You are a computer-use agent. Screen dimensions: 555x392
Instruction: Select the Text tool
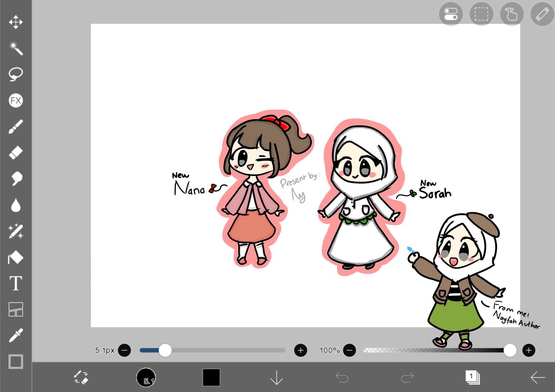click(16, 284)
